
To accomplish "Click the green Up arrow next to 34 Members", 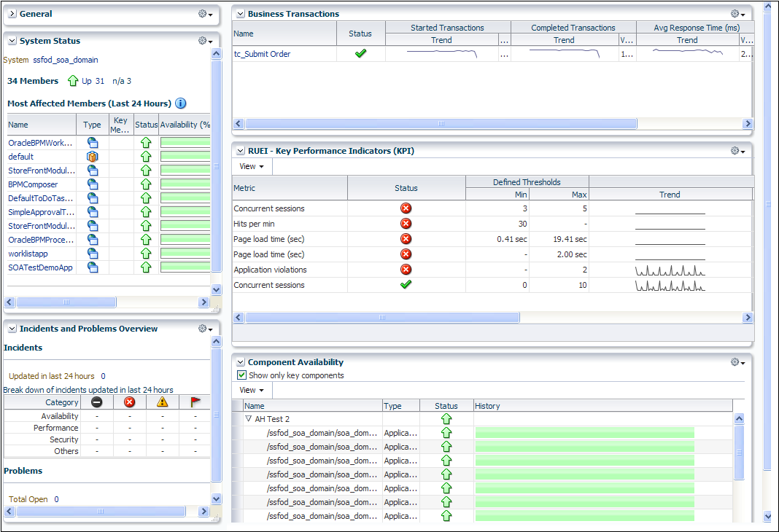I will pyautogui.click(x=73, y=80).
